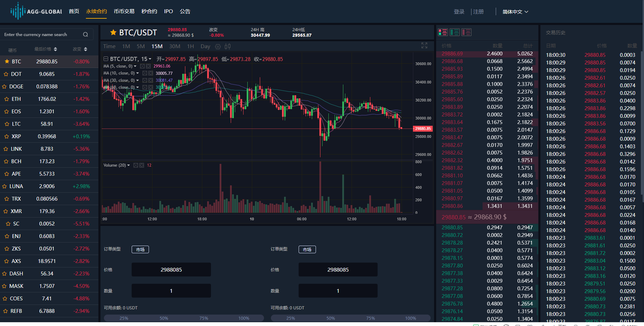This screenshot has height=326, width=644.
Task: Sort the list by 最后价格 column
Action: pyautogui.click(x=45, y=49)
